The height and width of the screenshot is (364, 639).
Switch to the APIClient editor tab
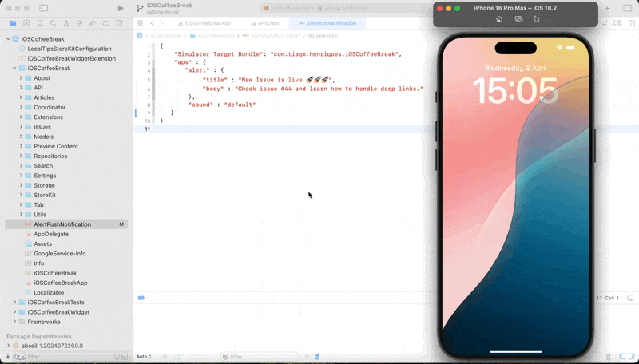click(266, 23)
